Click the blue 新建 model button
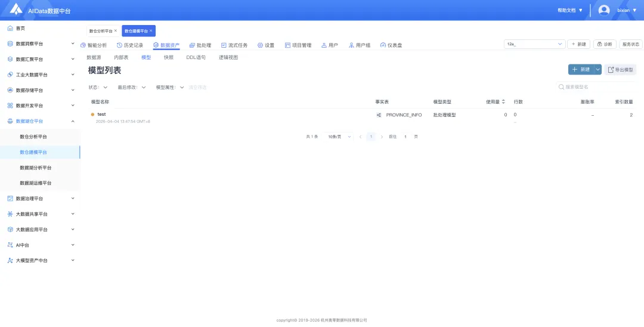This screenshot has height=327, width=644. 581,70
